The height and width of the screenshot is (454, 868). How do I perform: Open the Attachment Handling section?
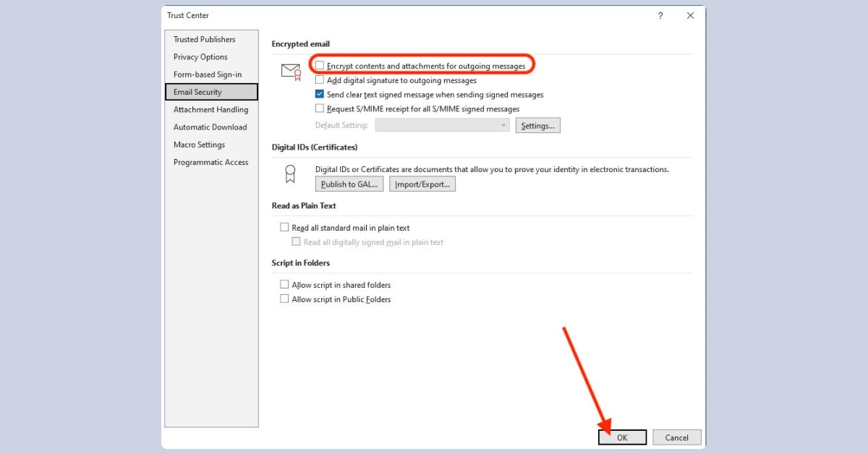(210, 109)
